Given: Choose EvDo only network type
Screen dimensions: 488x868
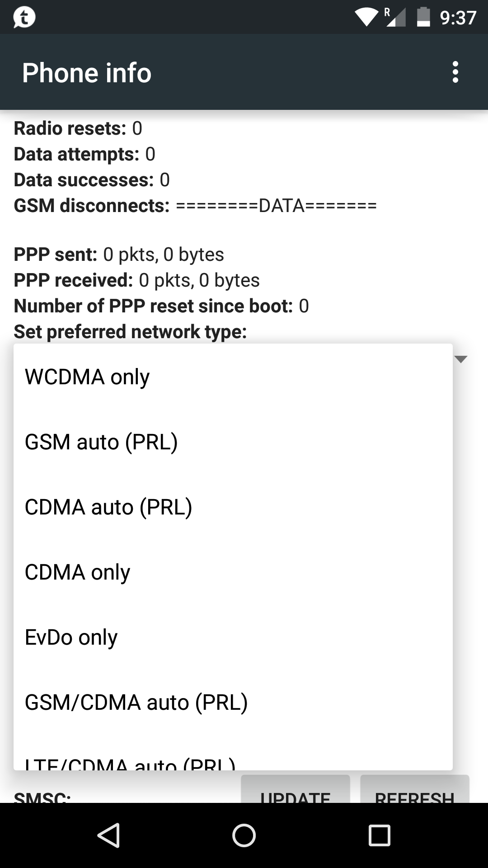Looking at the screenshot, I should (233, 637).
